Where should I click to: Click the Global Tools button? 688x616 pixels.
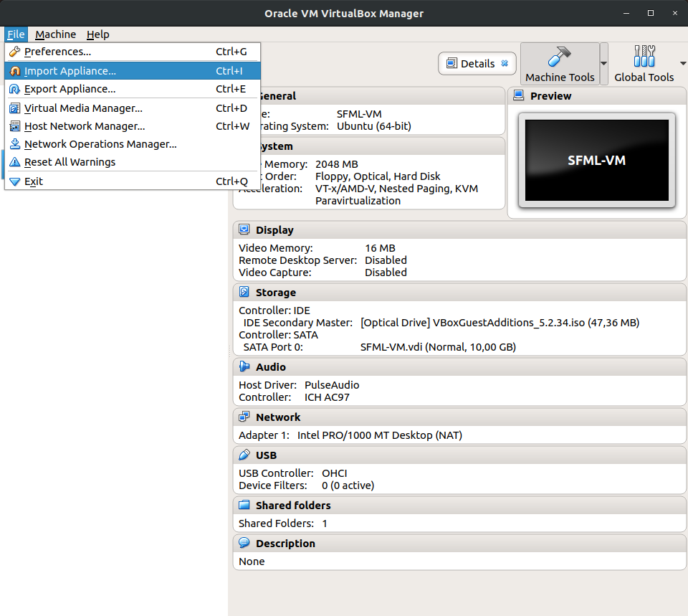coord(644,64)
